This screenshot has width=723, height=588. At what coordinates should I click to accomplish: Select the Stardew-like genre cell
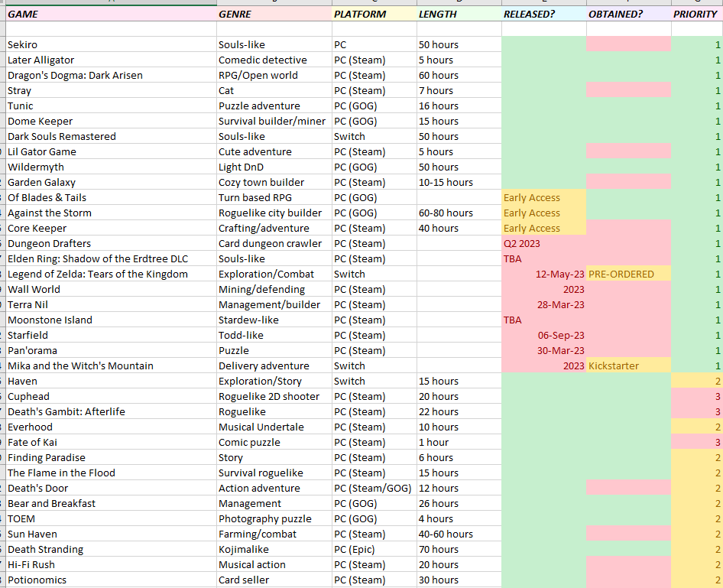click(274, 320)
